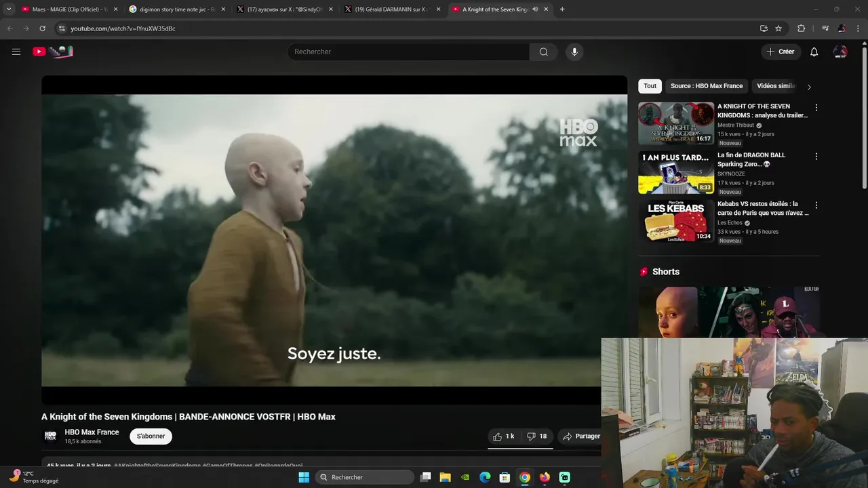Open HBO Max France channel avatar
868x488 pixels.
click(x=50, y=436)
